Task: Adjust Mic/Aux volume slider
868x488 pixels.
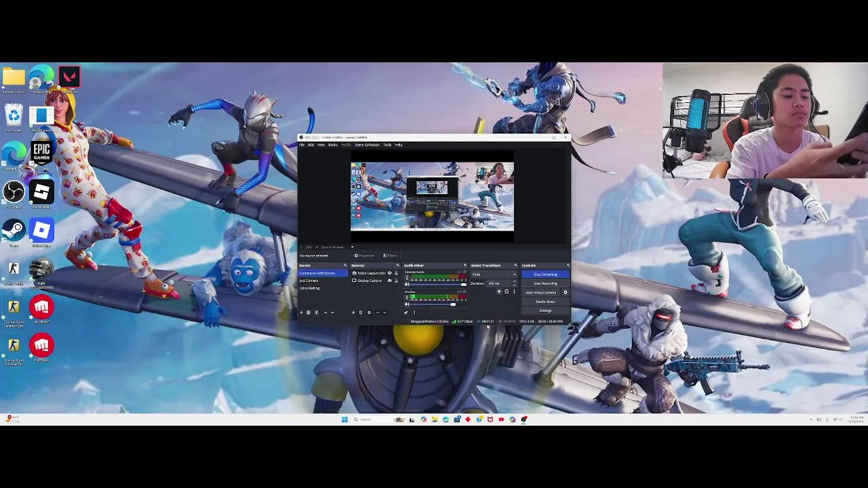Action: 438,304
